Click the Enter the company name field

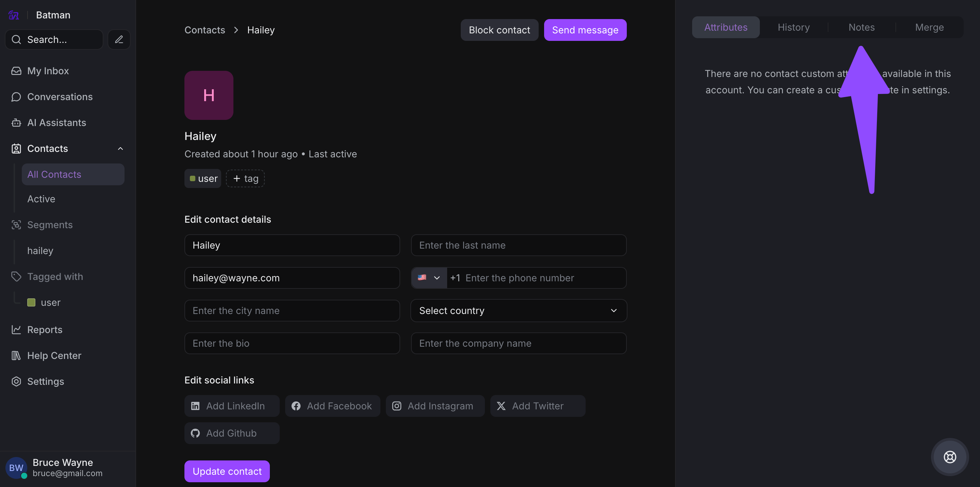518,343
